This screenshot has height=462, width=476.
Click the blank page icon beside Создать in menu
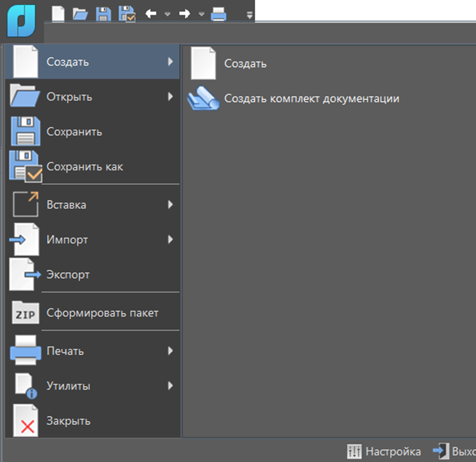click(x=26, y=62)
